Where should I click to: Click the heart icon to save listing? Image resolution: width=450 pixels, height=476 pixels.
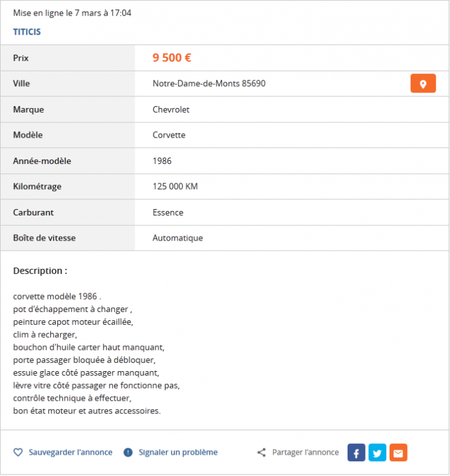pos(18,452)
